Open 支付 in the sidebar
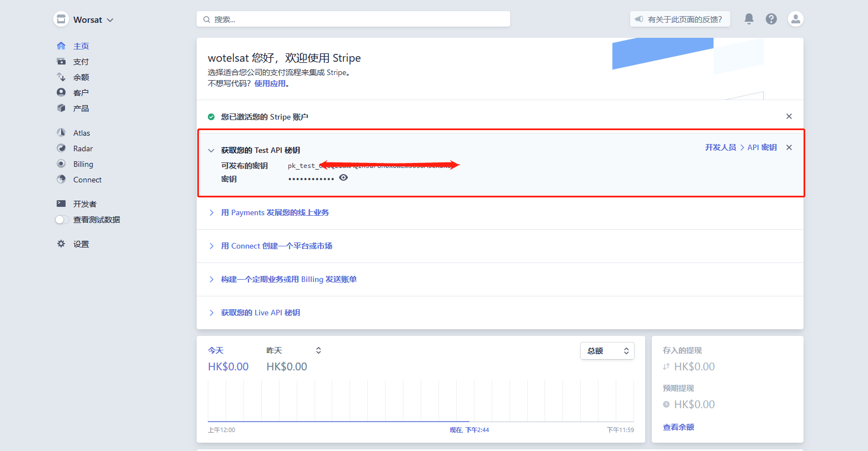The image size is (868, 451). coord(81,62)
